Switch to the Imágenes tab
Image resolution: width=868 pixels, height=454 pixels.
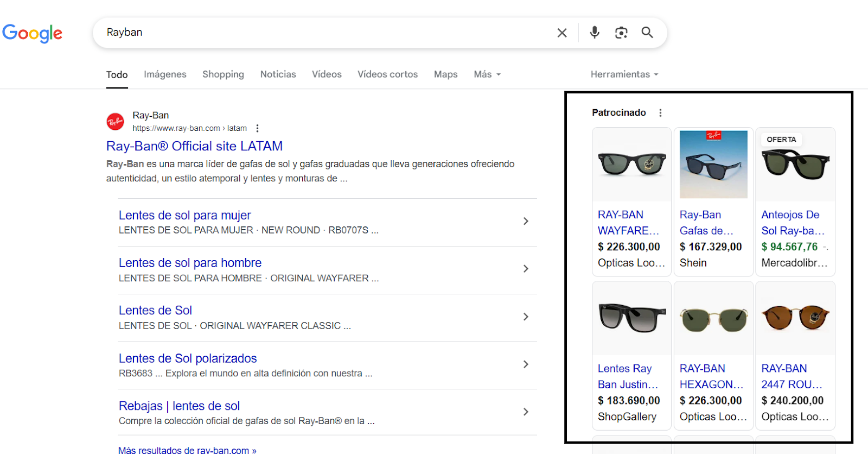[165, 74]
